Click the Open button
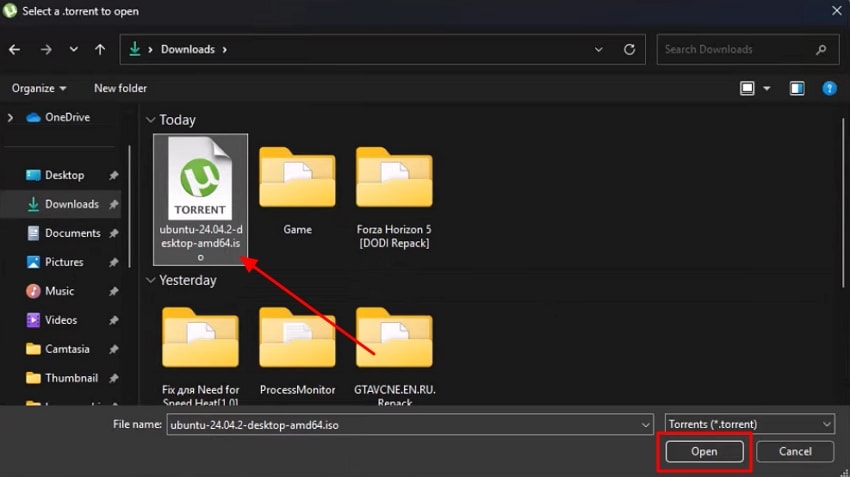 coord(704,452)
